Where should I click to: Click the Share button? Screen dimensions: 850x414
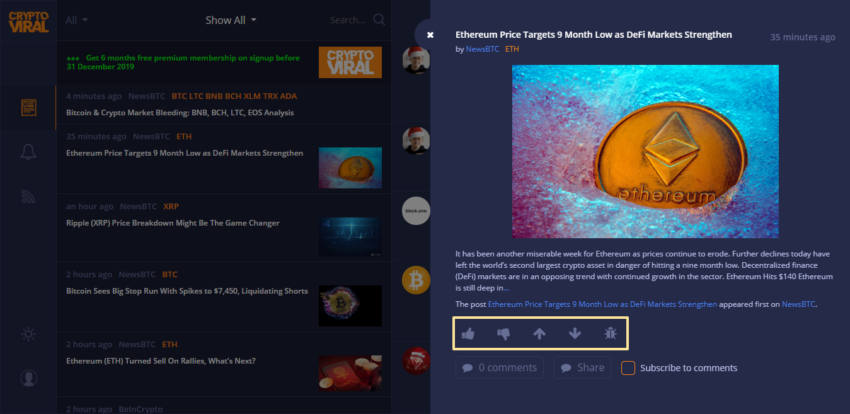pyautogui.click(x=582, y=368)
